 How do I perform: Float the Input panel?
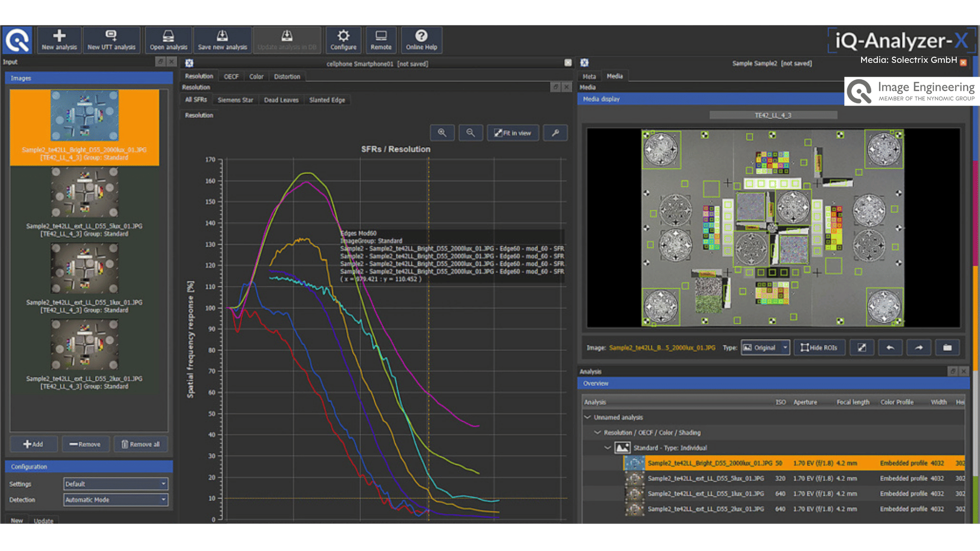(x=160, y=62)
